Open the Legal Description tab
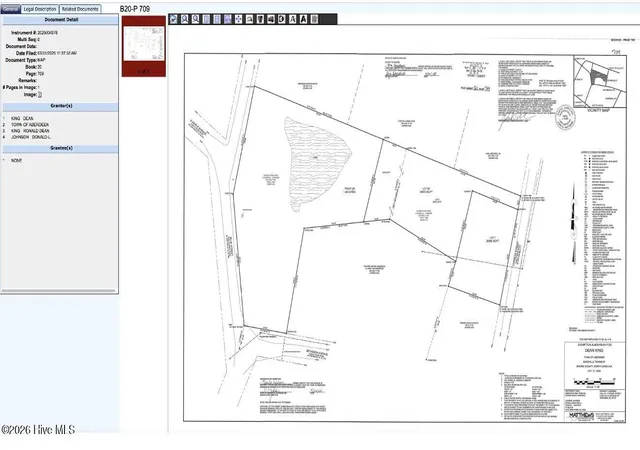Screen dimensions: 640x450 point(40,9)
